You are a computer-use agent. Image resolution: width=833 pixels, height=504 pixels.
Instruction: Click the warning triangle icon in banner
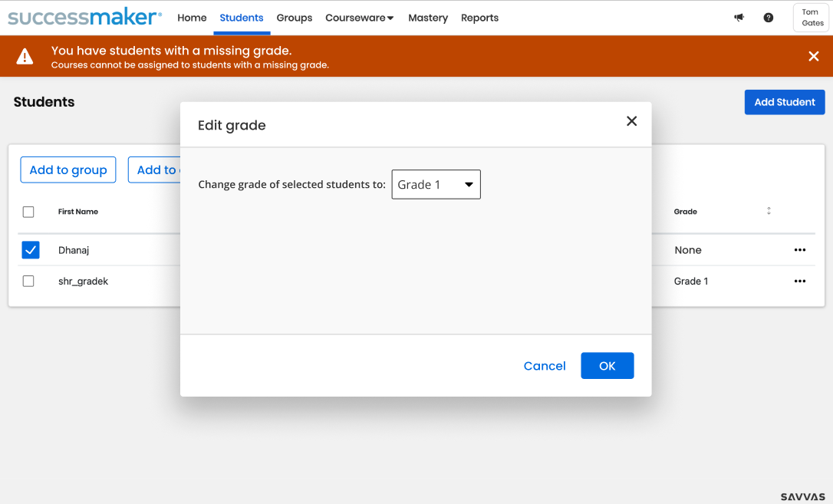pyautogui.click(x=25, y=56)
